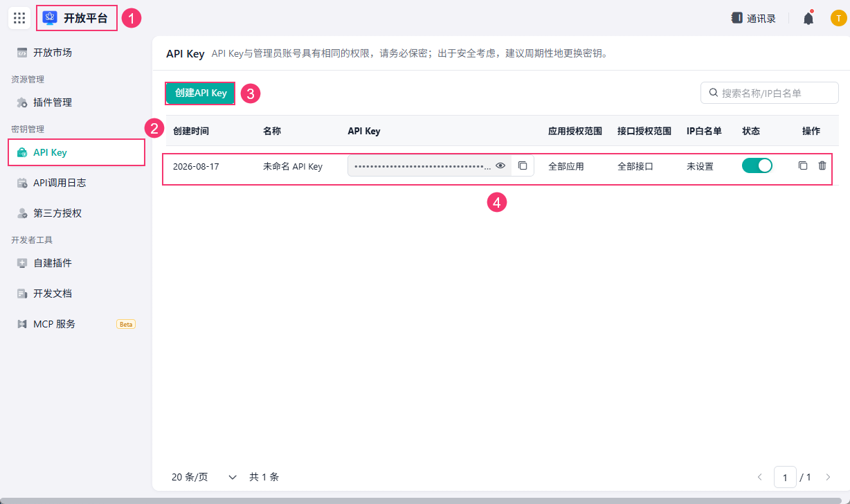Open the user avatar T
Image resolution: width=850 pixels, height=504 pixels.
pyautogui.click(x=838, y=19)
